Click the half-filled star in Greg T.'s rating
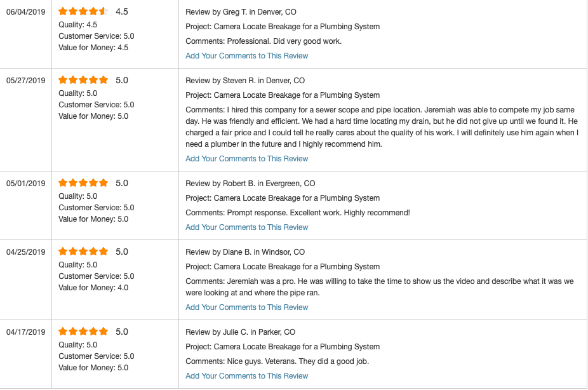The image size is (588, 390). click(x=104, y=11)
